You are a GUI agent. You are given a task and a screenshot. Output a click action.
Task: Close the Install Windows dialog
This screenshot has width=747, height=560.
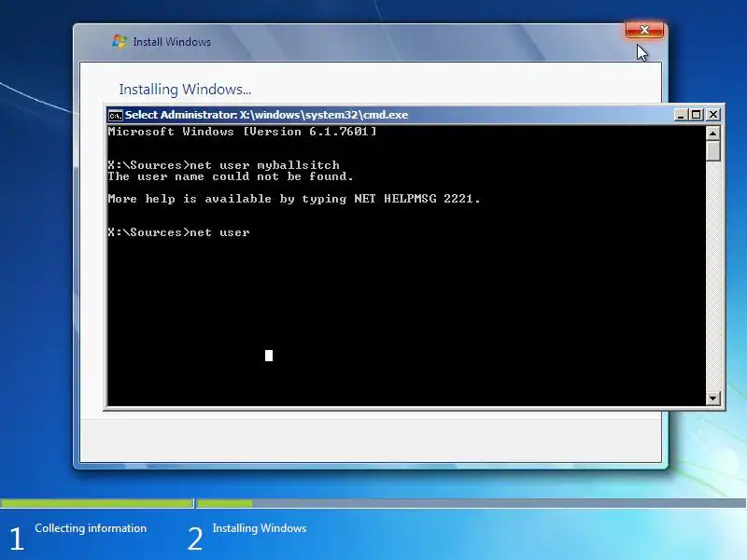pos(644,30)
